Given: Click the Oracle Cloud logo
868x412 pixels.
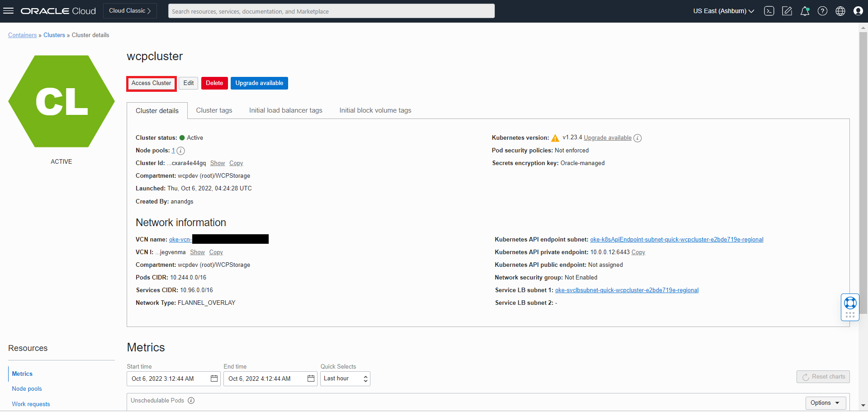Looking at the screenshot, I should click(58, 11).
